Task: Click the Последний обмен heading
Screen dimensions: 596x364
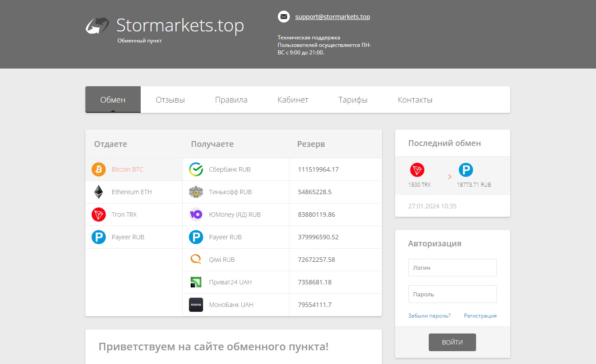Action: pos(445,143)
